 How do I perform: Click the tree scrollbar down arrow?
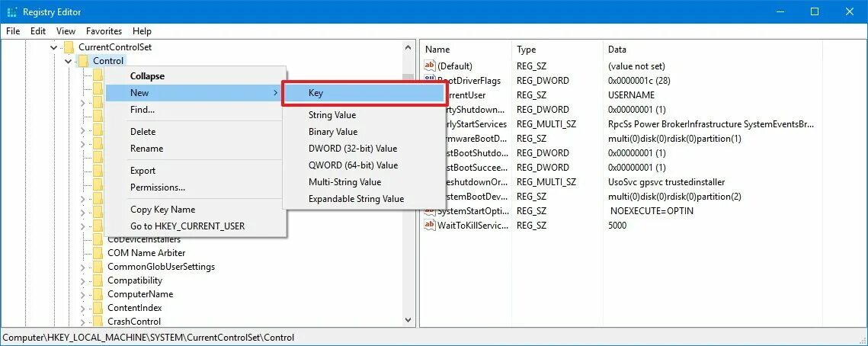408,320
